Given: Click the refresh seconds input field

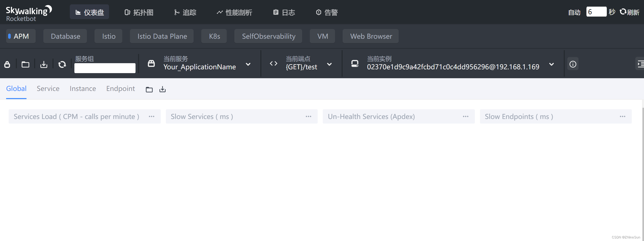Looking at the screenshot, I should 596,12.
